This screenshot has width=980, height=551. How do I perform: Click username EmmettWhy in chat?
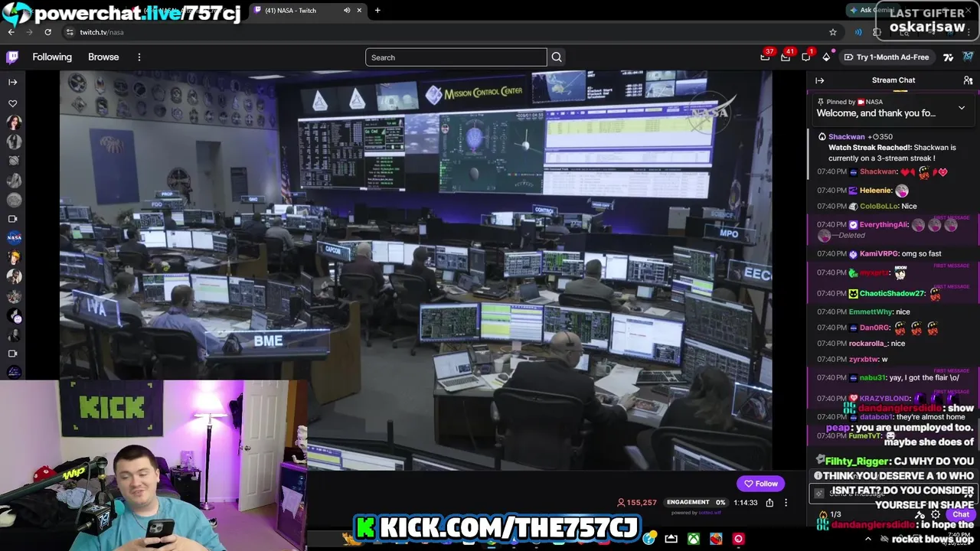tap(871, 312)
